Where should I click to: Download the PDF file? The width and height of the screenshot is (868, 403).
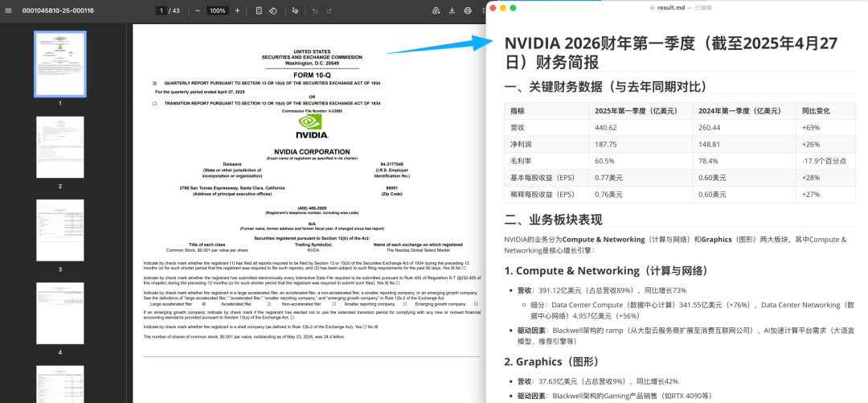click(452, 10)
